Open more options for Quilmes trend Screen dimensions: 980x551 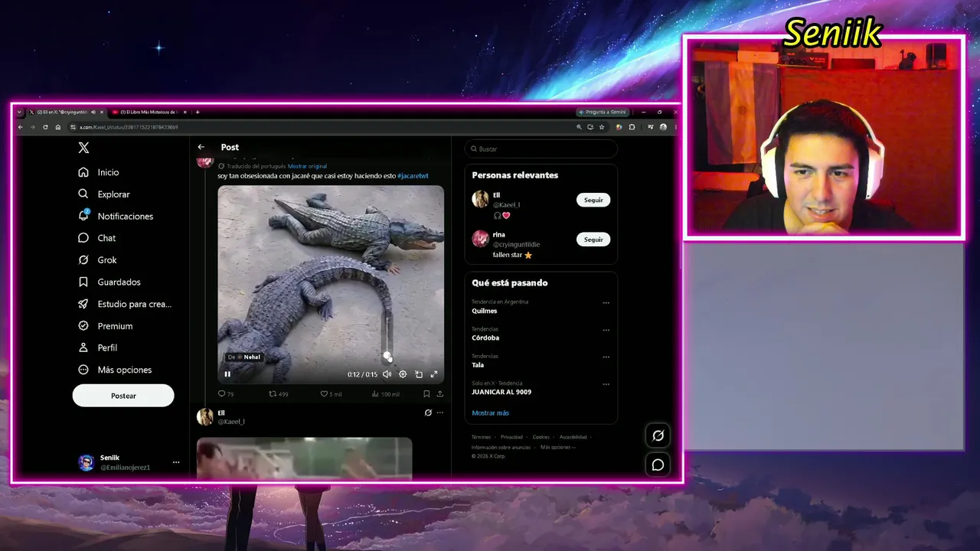click(x=606, y=303)
